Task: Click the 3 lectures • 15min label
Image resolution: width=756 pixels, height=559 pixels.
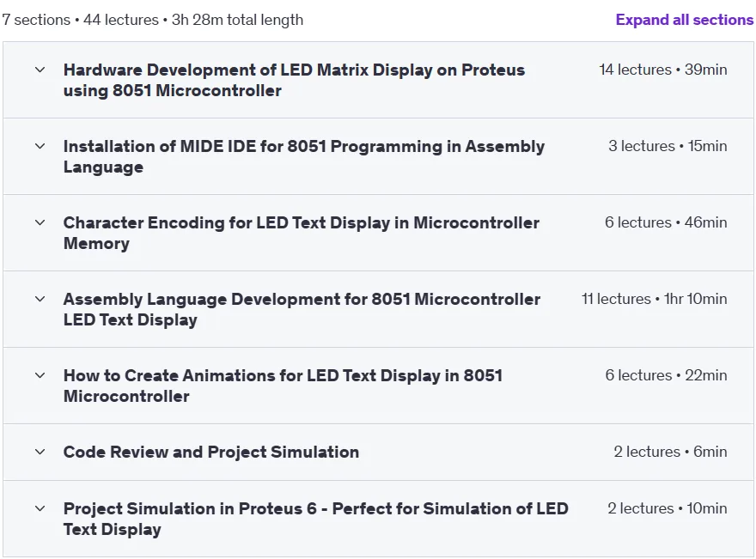Action: point(668,146)
